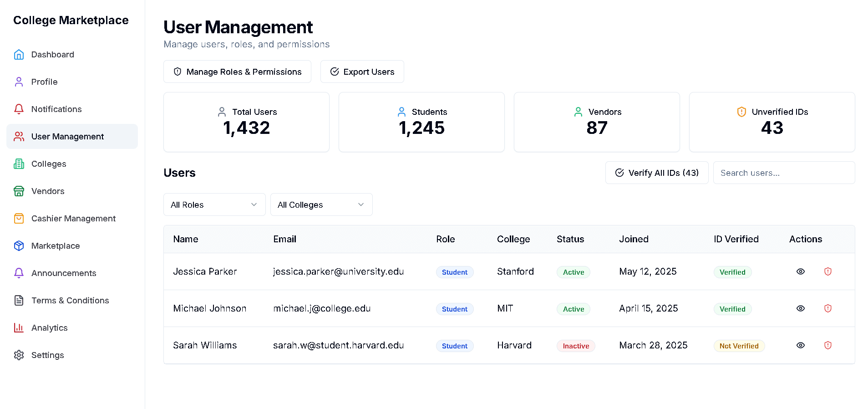Click the Colleges building icon
The height and width of the screenshot is (409, 868).
tap(19, 164)
